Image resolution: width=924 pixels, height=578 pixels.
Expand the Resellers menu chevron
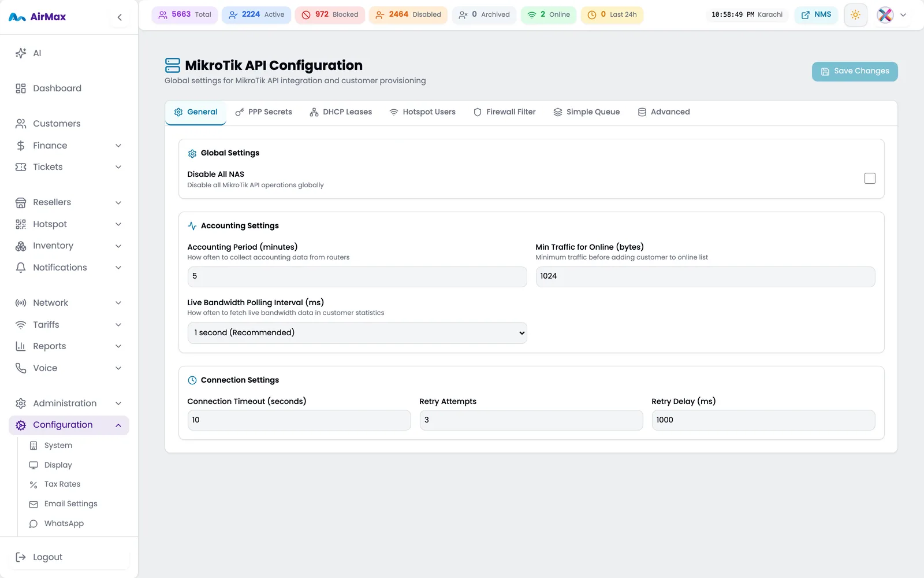coord(118,202)
